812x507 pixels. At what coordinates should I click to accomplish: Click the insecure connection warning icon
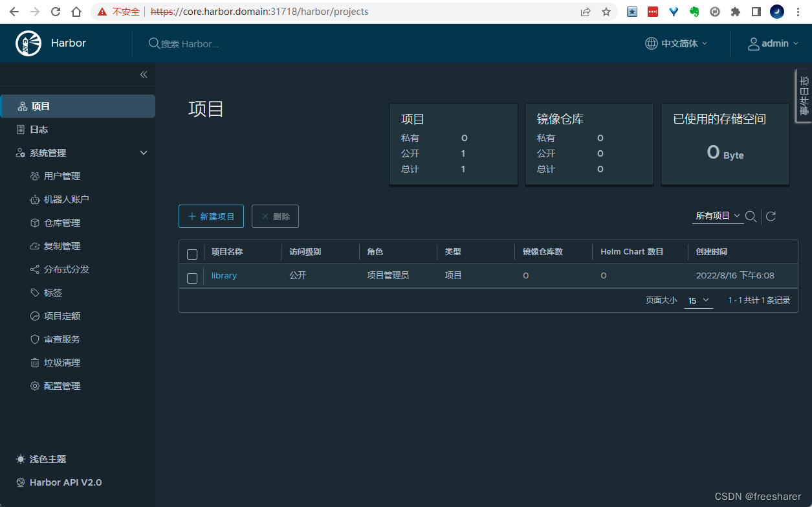[103, 12]
